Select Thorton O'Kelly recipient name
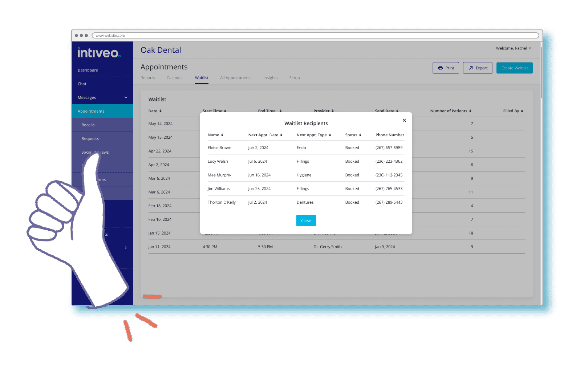Viewport: 588px width, 368px height. point(222,203)
